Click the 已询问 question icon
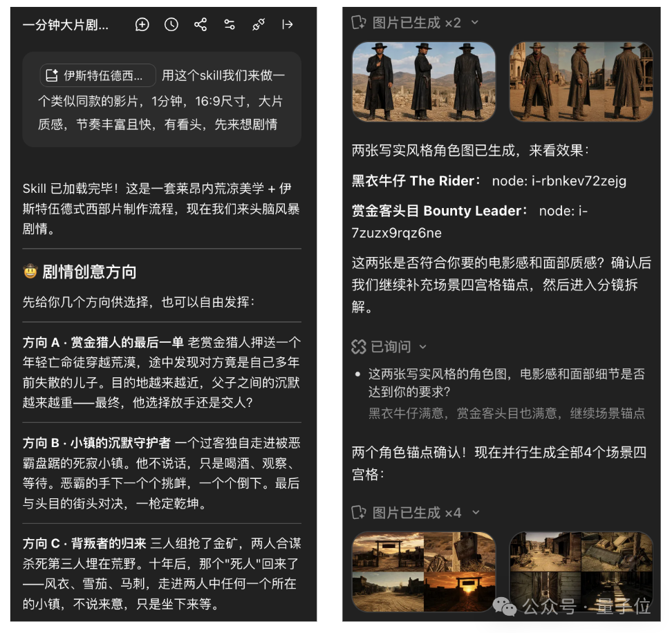The image size is (672, 633). point(359,346)
